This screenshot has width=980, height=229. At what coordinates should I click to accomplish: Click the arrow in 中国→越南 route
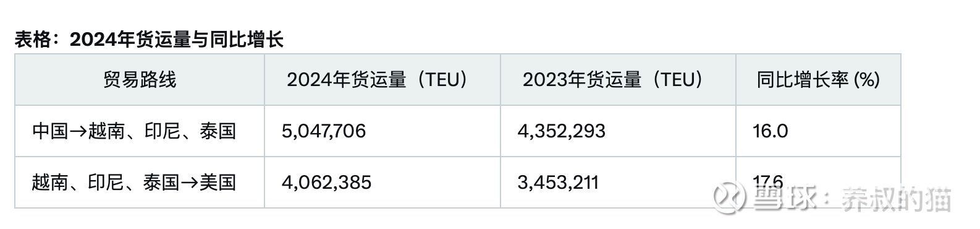pos(78,131)
